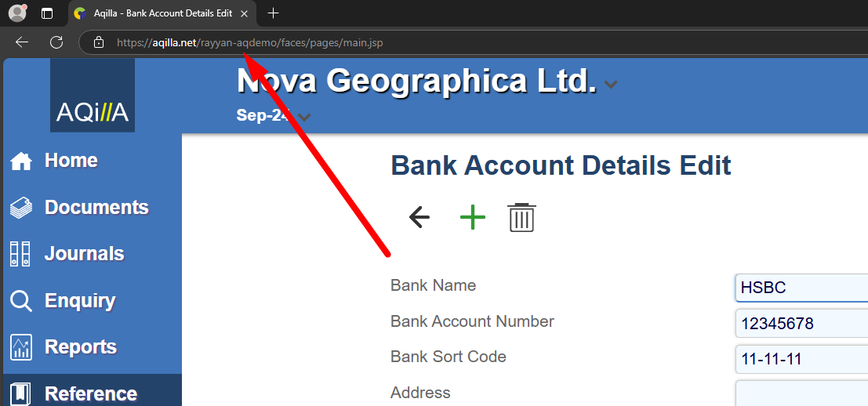The height and width of the screenshot is (406, 868).
Task: Open the Documents menu item
Action: [96, 208]
